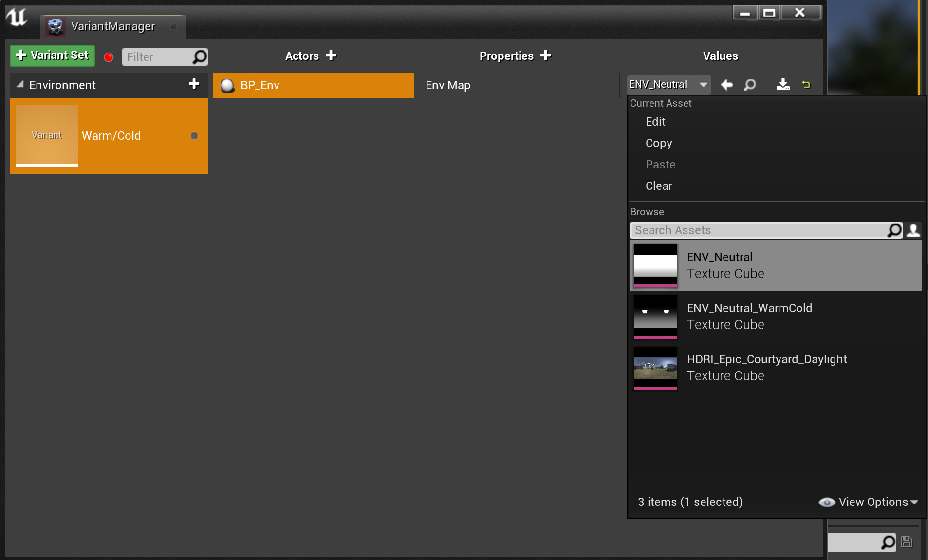Choose Copy from the Current Asset menu
The width and height of the screenshot is (928, 560).
pyautogui.click(x=659, y=143)
